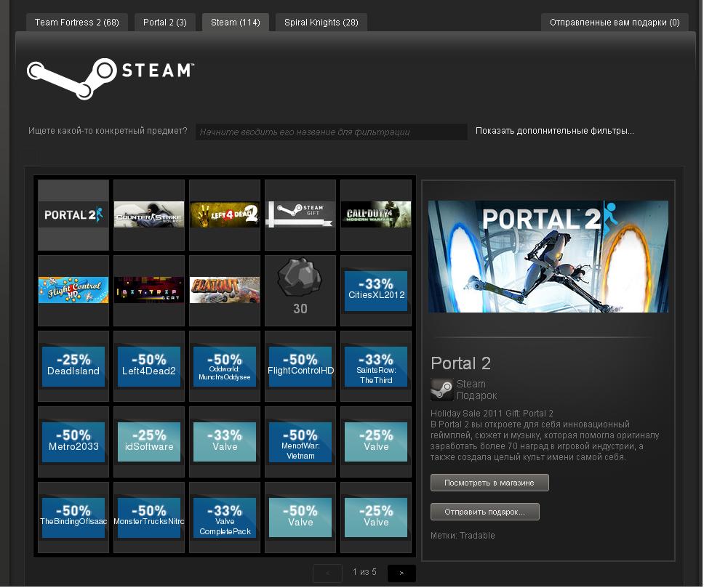The image size is (704, 588).
Task: Select the Steam Gift item
Action: 300,215
